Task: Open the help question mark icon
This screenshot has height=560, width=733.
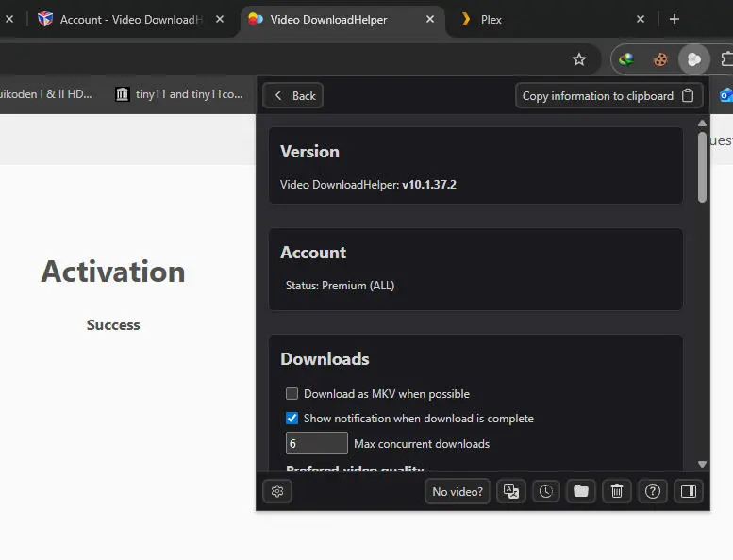Action: click(x=653, y=491)
